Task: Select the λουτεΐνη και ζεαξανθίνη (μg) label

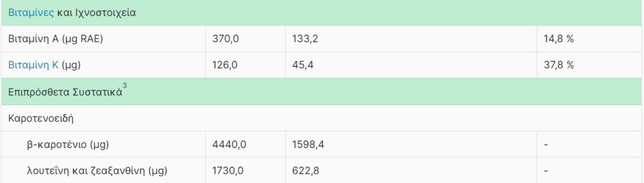Action: coord(97,171)
